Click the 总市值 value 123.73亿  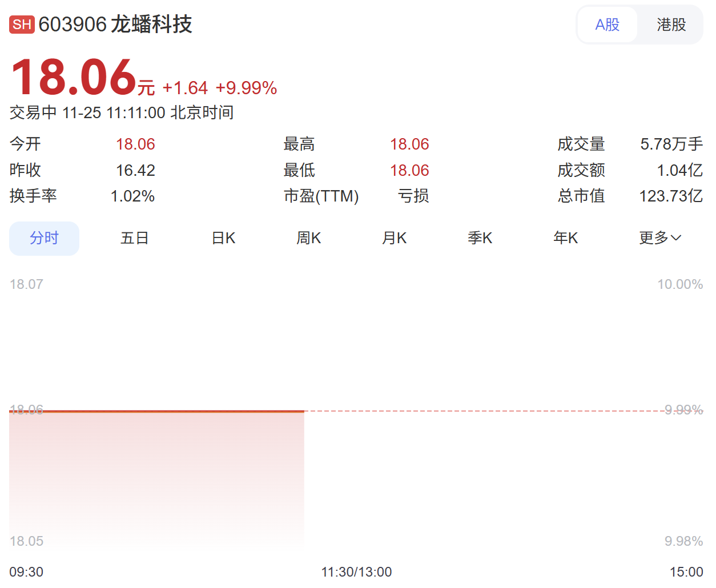point(670,196)
